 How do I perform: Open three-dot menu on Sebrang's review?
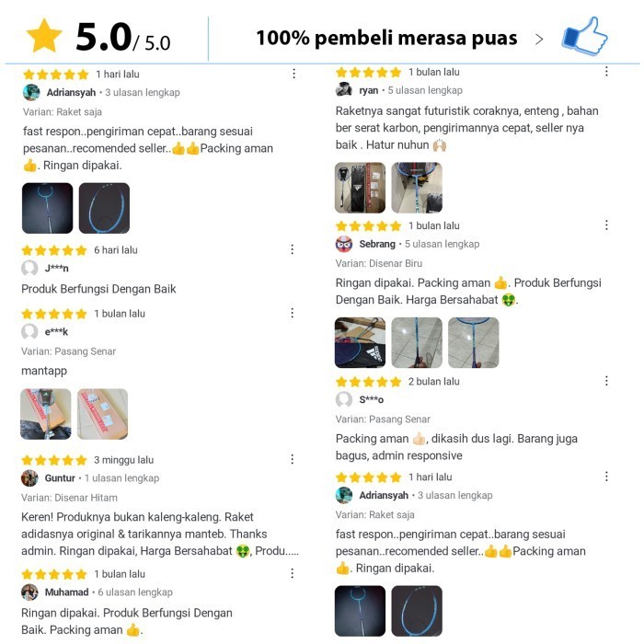click(606, 225)
